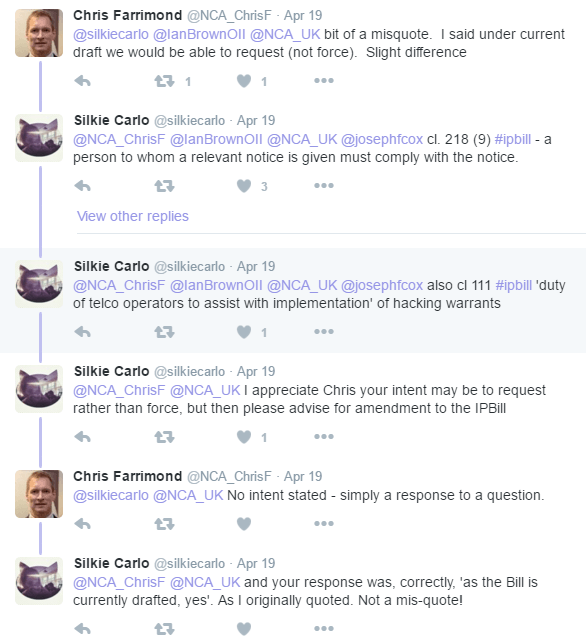Like the final 'Not a mis-quote' tweet

pyautogui.click(x=244, y=628)
